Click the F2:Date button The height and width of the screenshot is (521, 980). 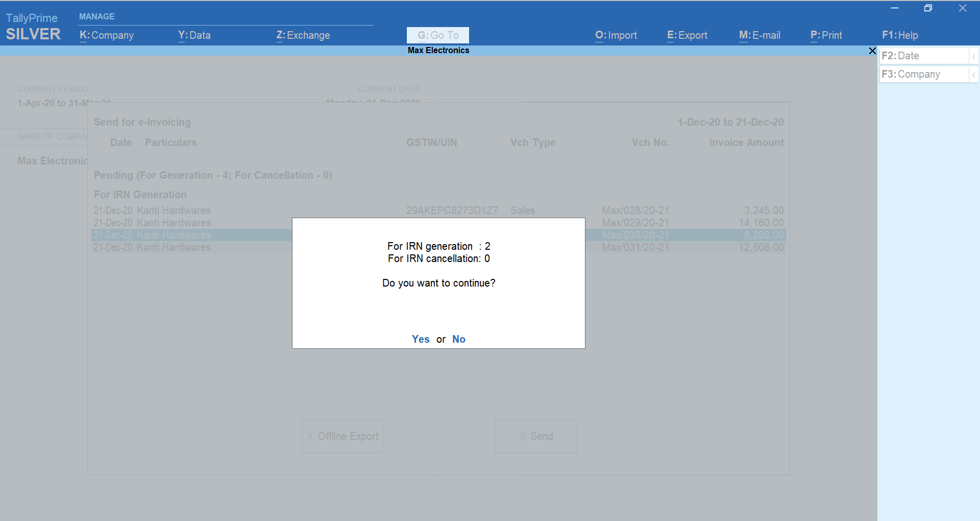(x=923, y=56)
